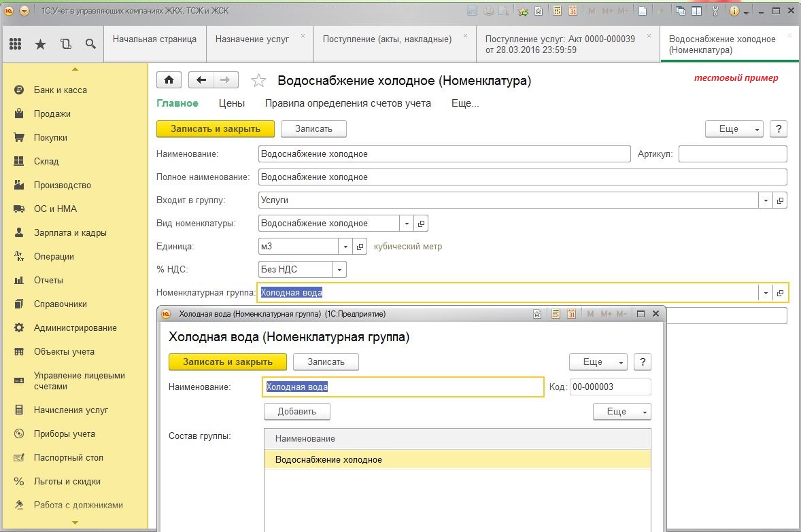
Task: Click Добавить button in the group dialog
Action: pos(297,411)
